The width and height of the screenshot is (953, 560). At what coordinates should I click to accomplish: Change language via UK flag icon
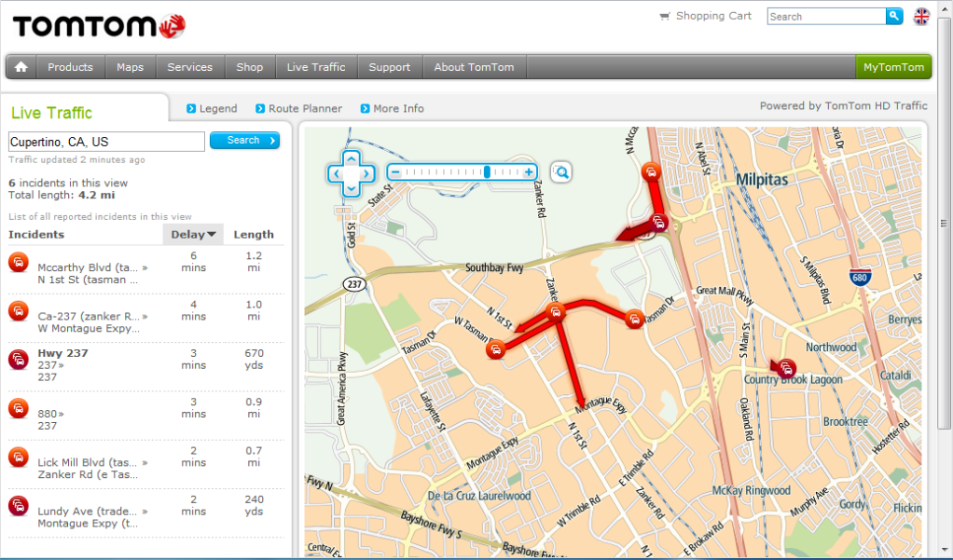pyautogui.click(x=921, y=17)
